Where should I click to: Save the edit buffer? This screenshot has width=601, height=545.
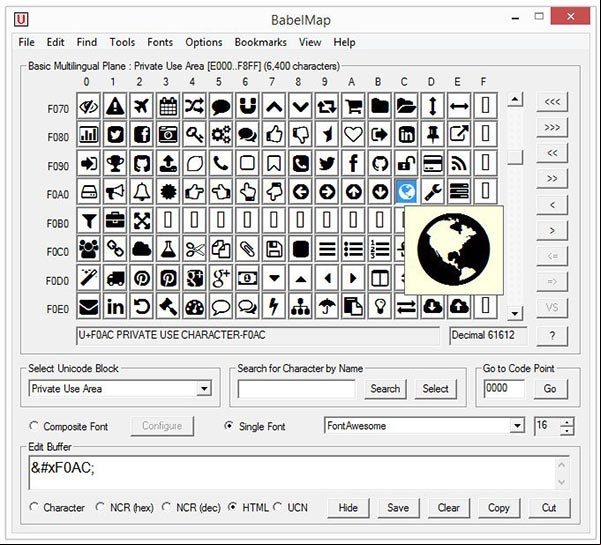pyautogui.click(x=398, y=508)
